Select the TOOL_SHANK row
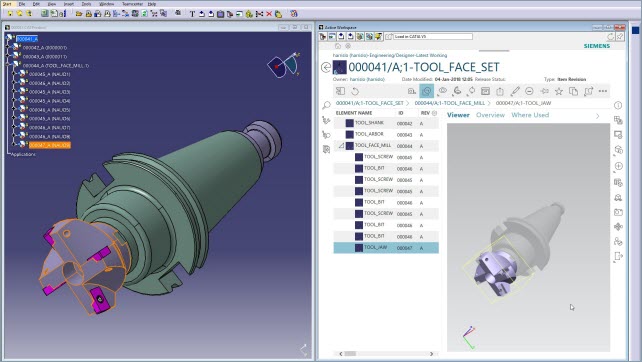Viewport: 642px width, 362px height. point(386,123)
